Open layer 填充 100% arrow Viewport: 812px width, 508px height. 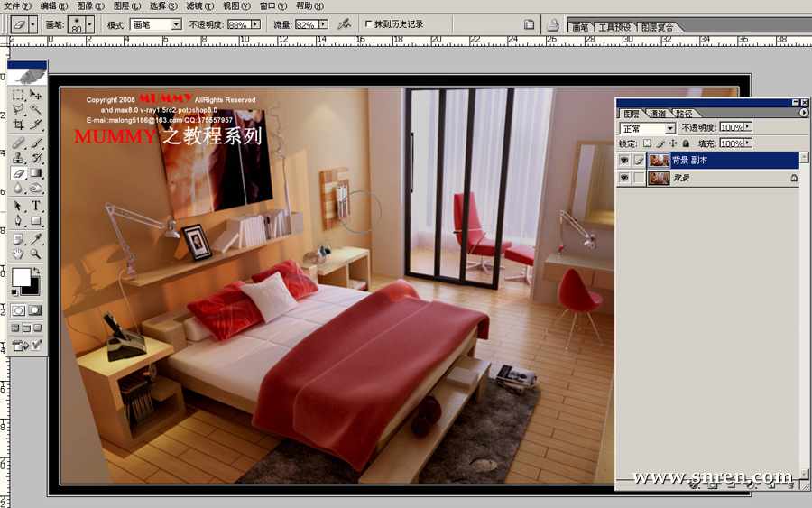coord(748,143)
